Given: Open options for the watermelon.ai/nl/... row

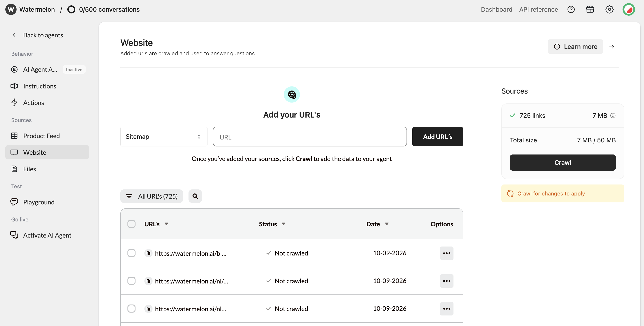Looking at the screenshot, I should point(447,281).
